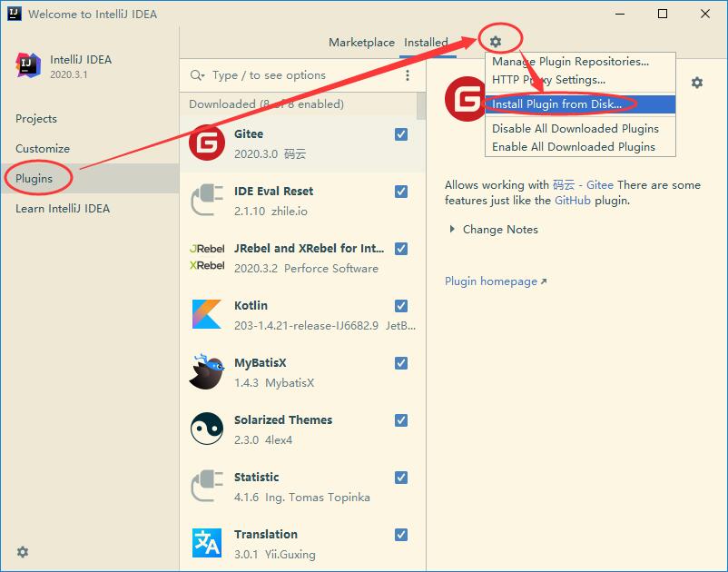The image size is (728, 572).
Task: Click the MyBatisX bird icon
Action: click(207, 371)
